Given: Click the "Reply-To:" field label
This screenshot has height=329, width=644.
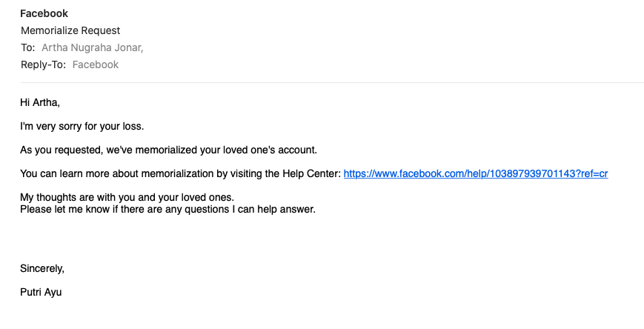Looking at the screenshot, I should (x=43, y=64).
